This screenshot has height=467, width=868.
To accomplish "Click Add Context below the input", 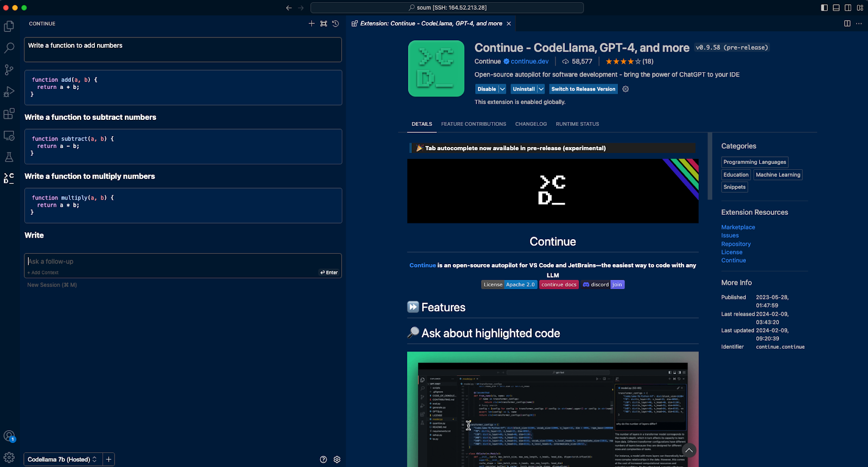I will pyautogui.click(x=43, y=273).
